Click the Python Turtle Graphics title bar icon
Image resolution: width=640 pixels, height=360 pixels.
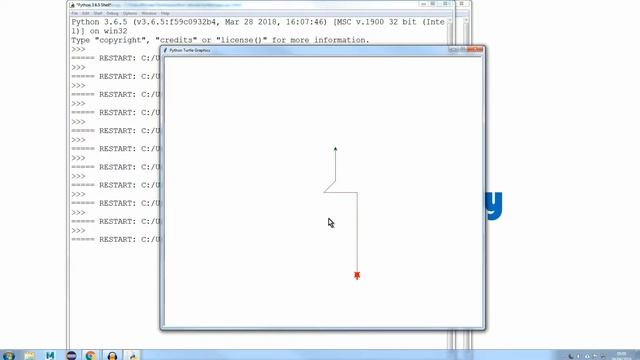(165, 50)
